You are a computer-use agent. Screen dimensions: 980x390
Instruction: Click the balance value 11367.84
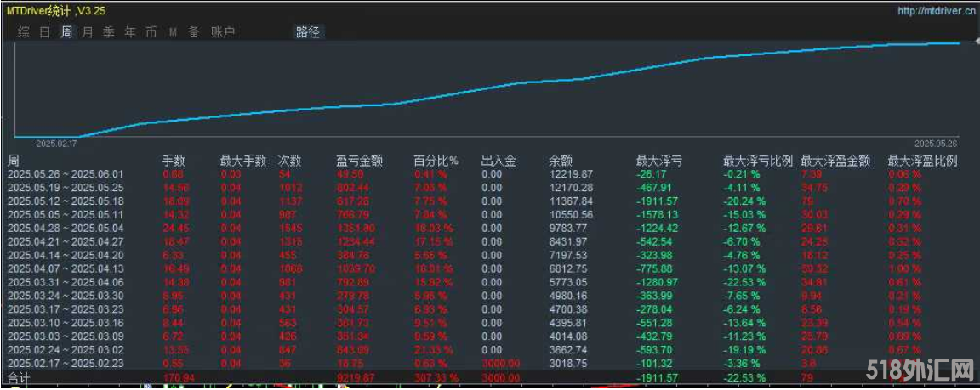click(572, 201)
